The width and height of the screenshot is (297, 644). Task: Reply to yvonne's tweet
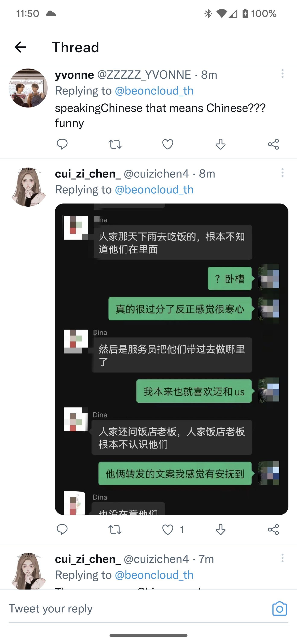[x=62, y=144]
